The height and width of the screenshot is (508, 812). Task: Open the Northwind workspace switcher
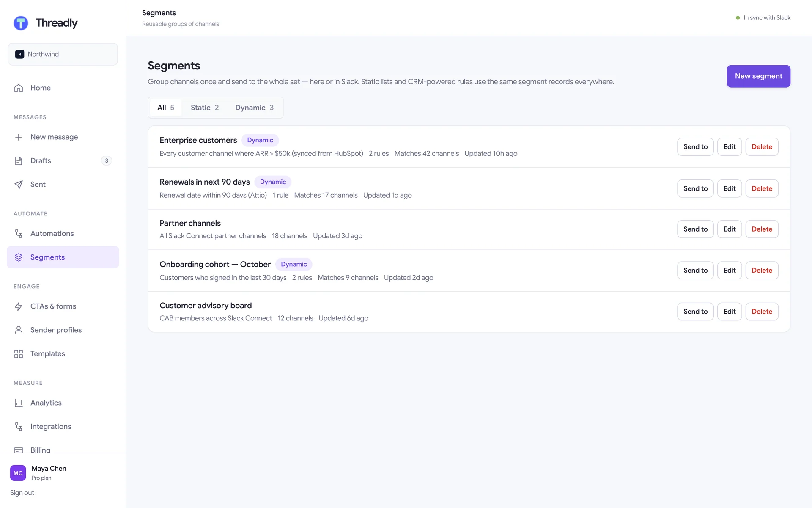pyautogui.click(x=63, y=54)
